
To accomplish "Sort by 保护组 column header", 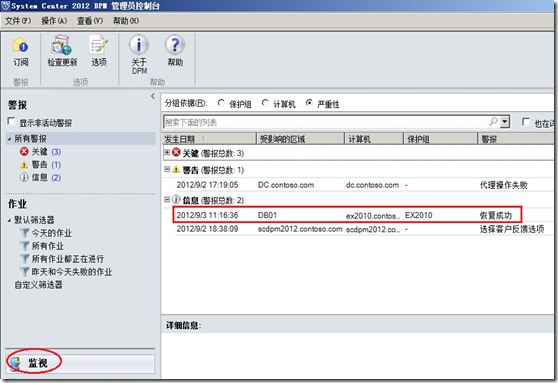I will (440, 139).
